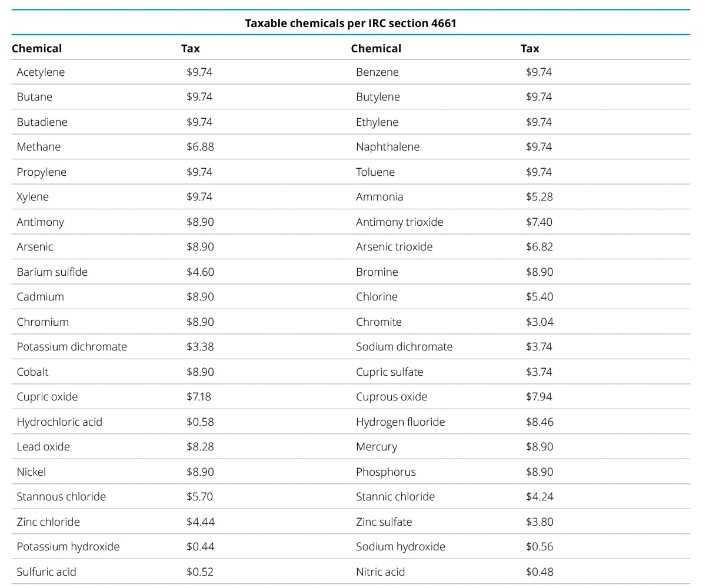Click the left 'Chemical' column header
The height and width of the screenshot is (588, 706).
click(x=36, y=49)
